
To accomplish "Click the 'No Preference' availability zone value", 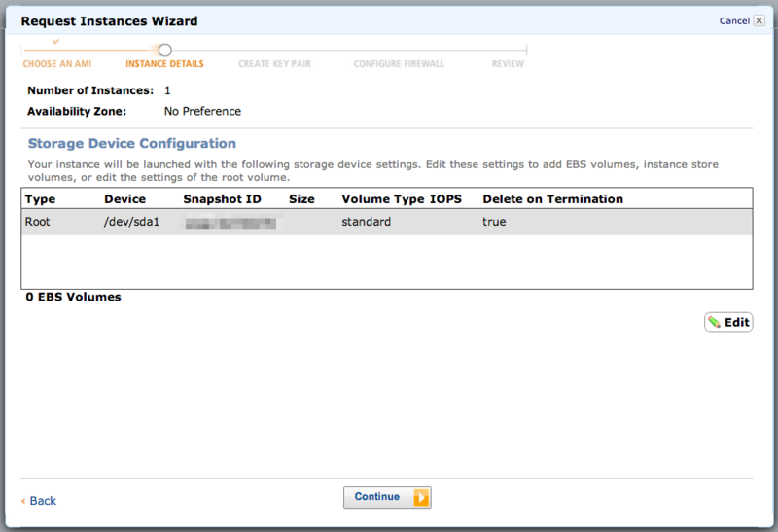I will coord(202,111).
